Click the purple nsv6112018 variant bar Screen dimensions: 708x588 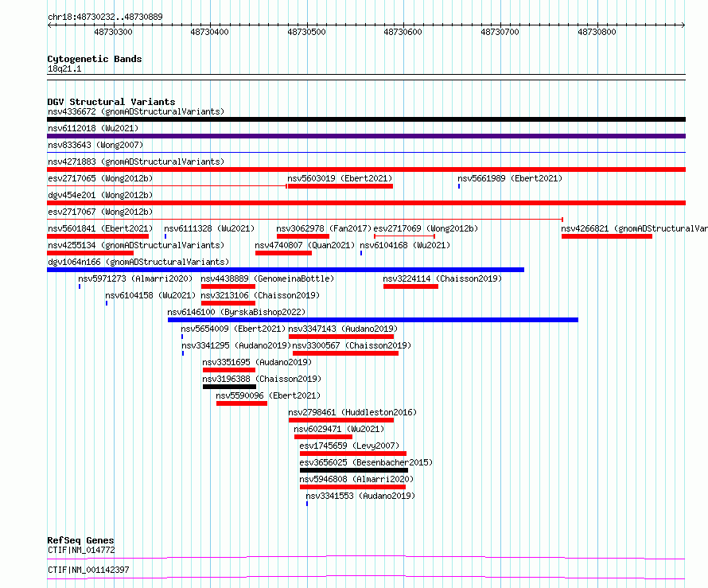click(x=366, y=136)
